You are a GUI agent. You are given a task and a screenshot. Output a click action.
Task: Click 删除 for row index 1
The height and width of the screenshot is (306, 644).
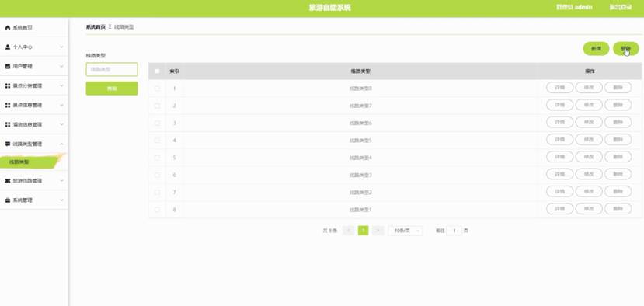pos(618,88)
